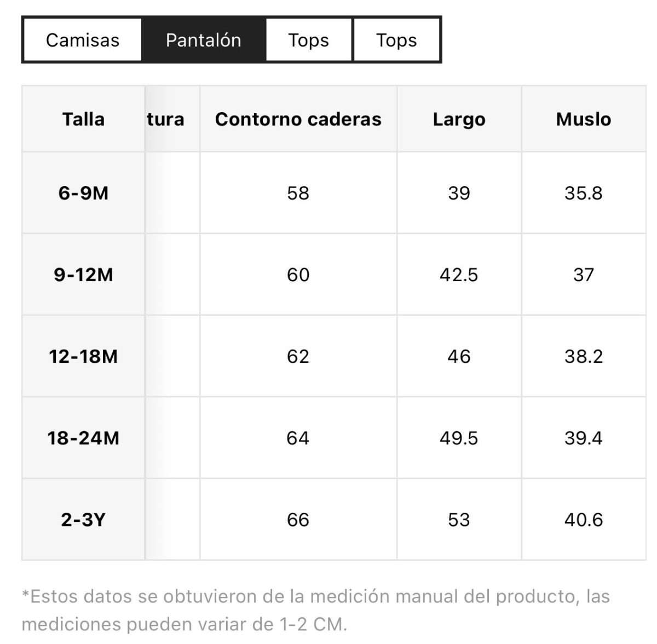Viewport: 657px width, 644px height.
Task: Select the 6-9M size row label
Action: tap(83, 193)
